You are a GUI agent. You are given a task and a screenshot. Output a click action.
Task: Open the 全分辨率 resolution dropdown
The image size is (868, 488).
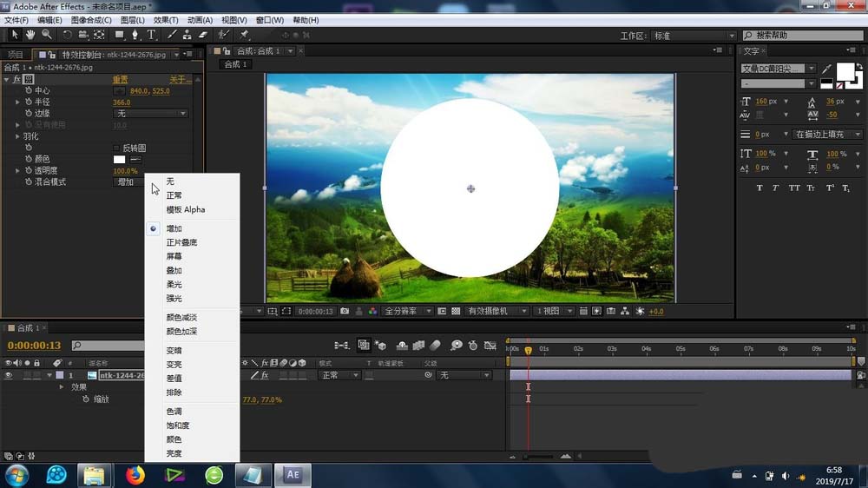point(407,311)
